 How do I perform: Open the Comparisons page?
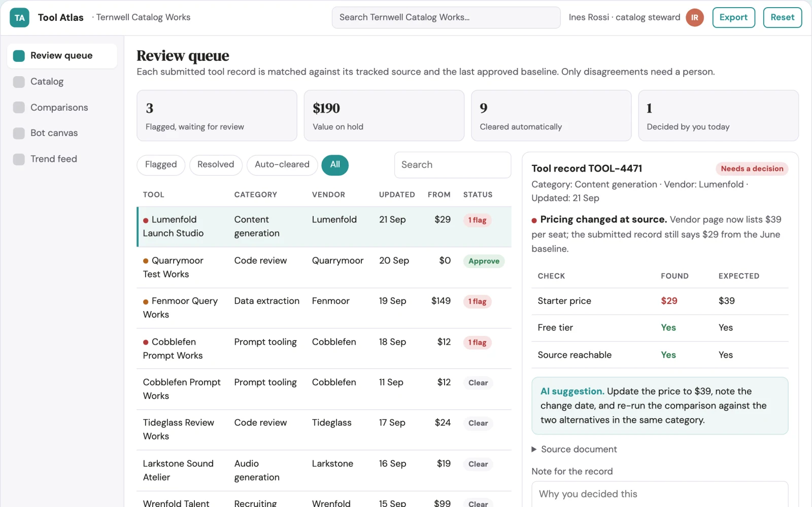[x=62, y=108]
